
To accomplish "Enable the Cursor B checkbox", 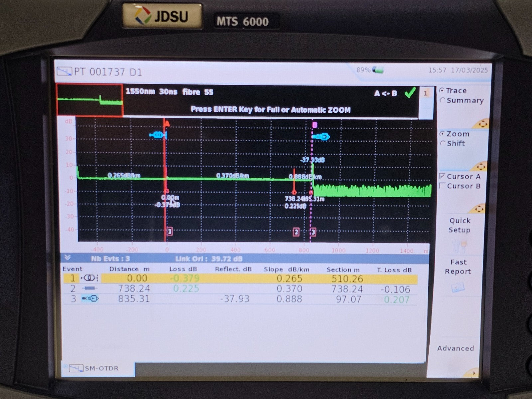I will click(442, 186).
